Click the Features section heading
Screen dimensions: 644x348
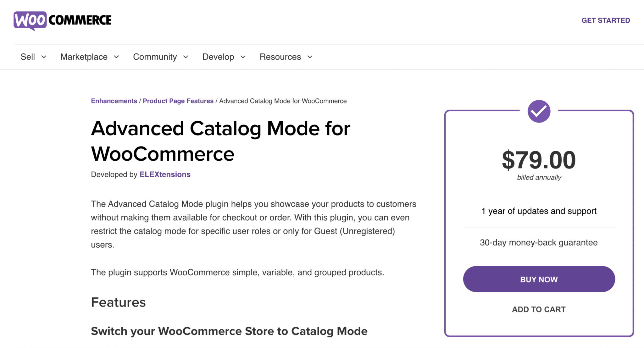(x=118, y=302)
